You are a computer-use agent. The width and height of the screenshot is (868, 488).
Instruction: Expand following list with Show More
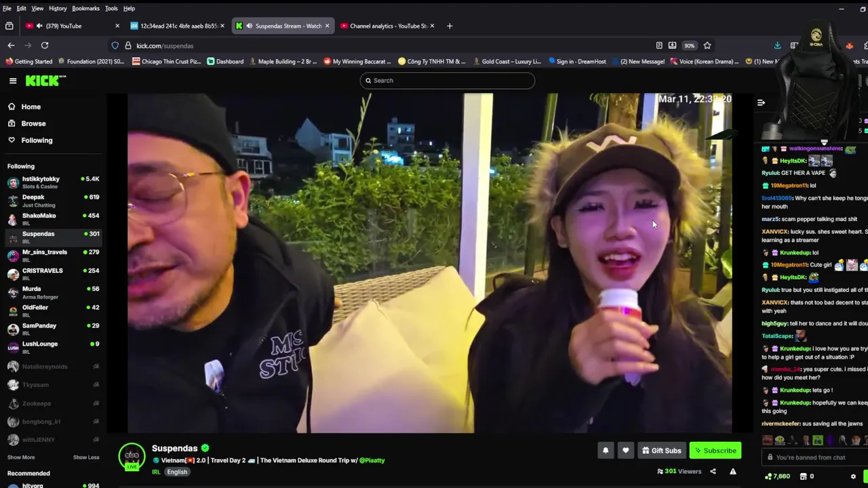pos(21,457)
